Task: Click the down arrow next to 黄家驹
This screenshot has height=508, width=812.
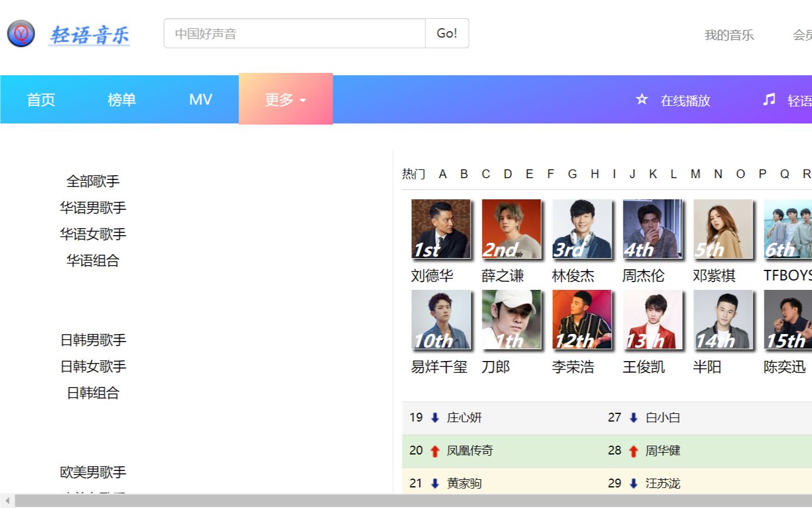Action: click(434, 483)
